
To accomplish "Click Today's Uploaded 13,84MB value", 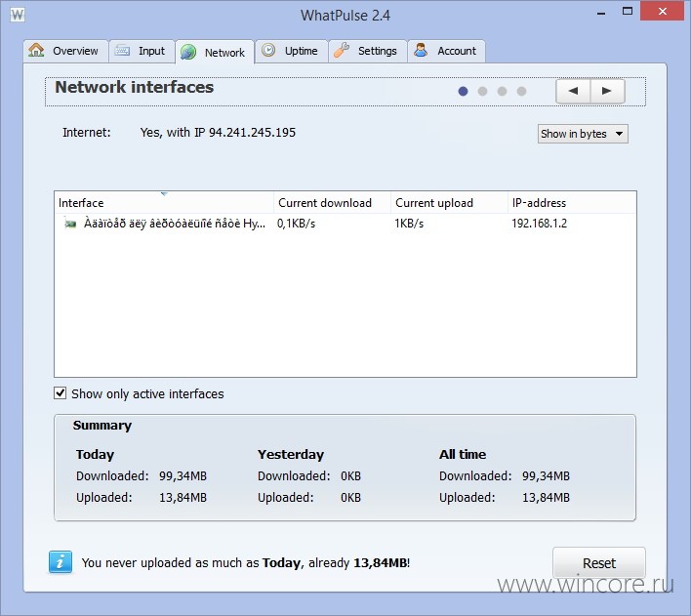I will 183,497.
